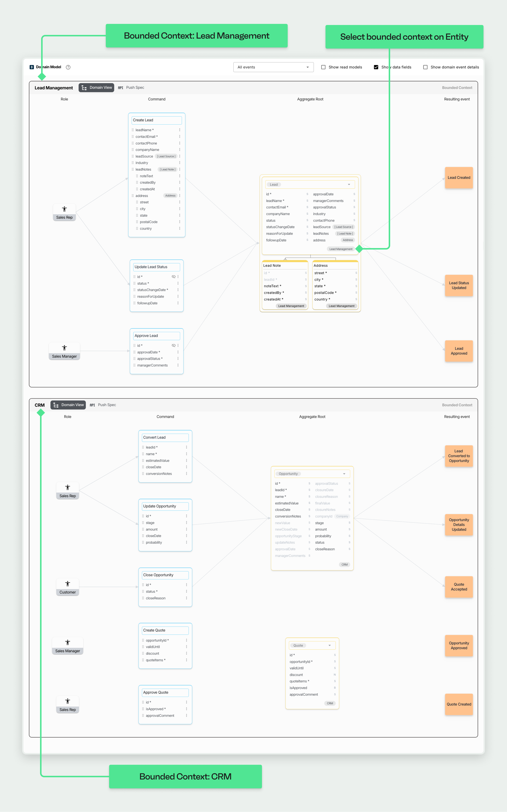Switch to Push Spec in Lead Management
507x812 pixels.
[x=131, y=87]
